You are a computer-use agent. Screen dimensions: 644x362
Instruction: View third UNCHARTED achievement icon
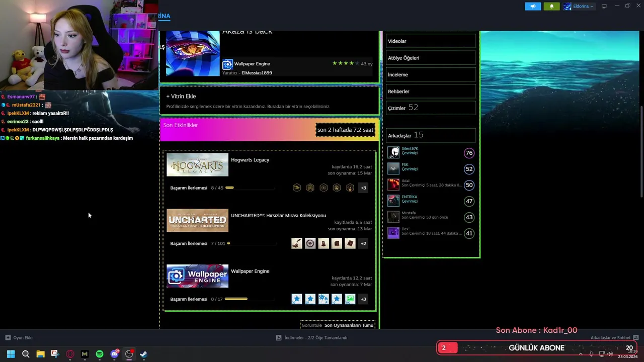tap(324, 243)
